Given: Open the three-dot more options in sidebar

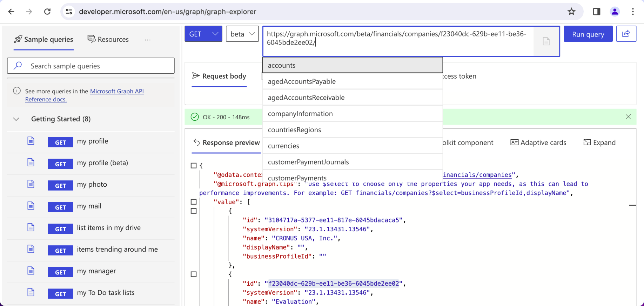Looking at the screenshot, I should [x=148, y=40].
